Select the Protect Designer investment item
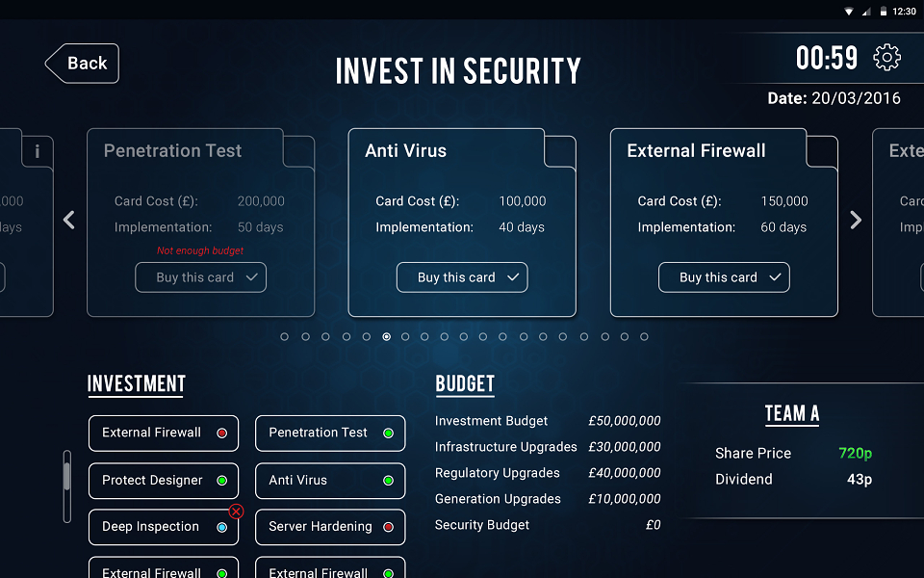The height and width of the screenshot is (578, 924). pyautogui.click(x=164, y=481)
